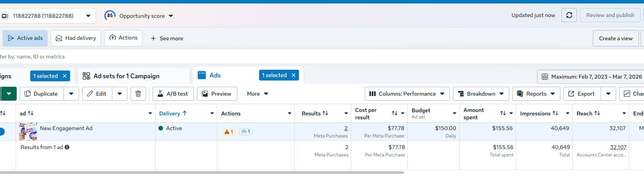The image size is (644, 194).
Task: Open the New Engagement Ad thumbnail
Action: 28,132
